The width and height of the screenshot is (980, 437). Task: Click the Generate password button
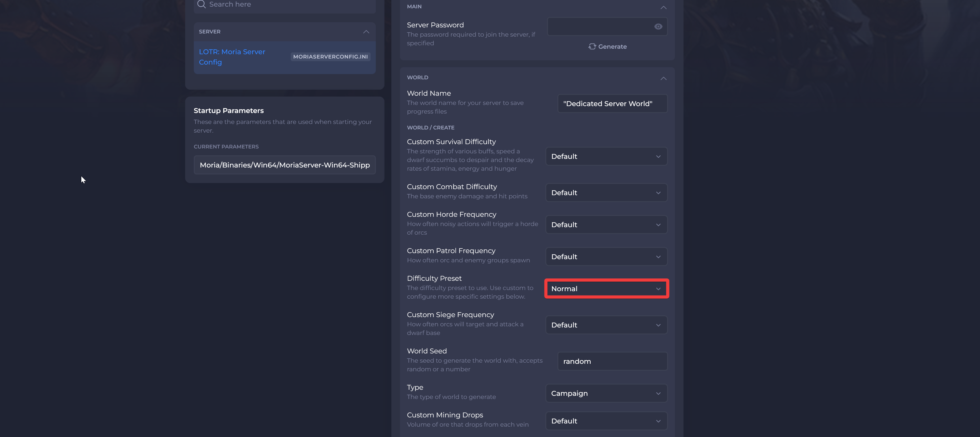click(607, 46)
